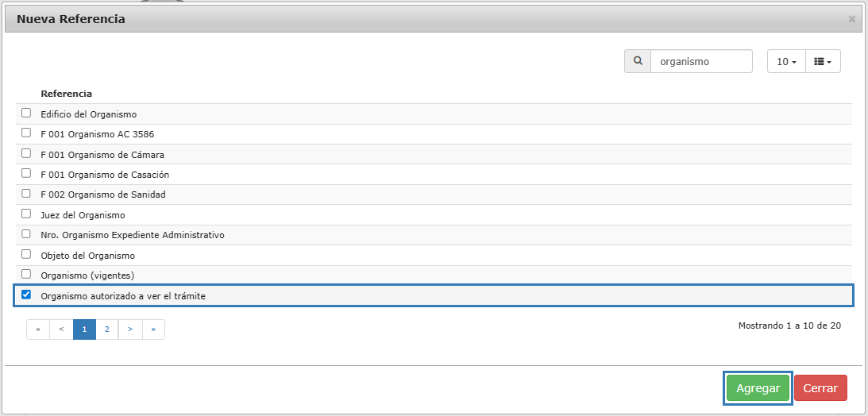The width and height of the screenshot is (868, 416).
Task: Jump to last page with double-right arrow
Action: click(153, 329)
